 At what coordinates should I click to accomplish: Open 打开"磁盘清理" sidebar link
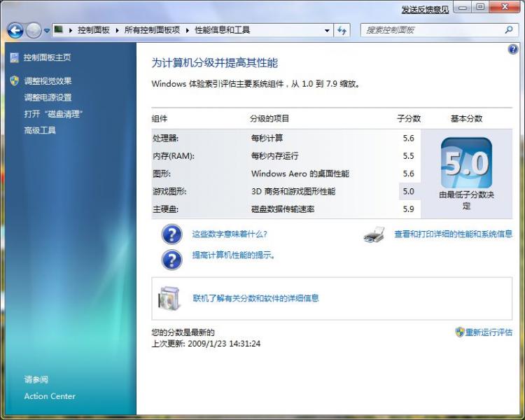[53, 114]
